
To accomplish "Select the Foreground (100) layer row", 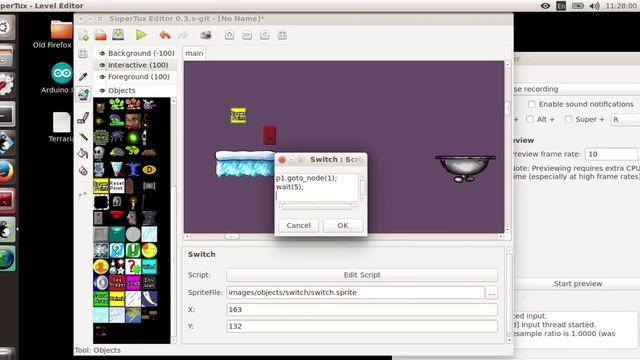I will 135,77.
